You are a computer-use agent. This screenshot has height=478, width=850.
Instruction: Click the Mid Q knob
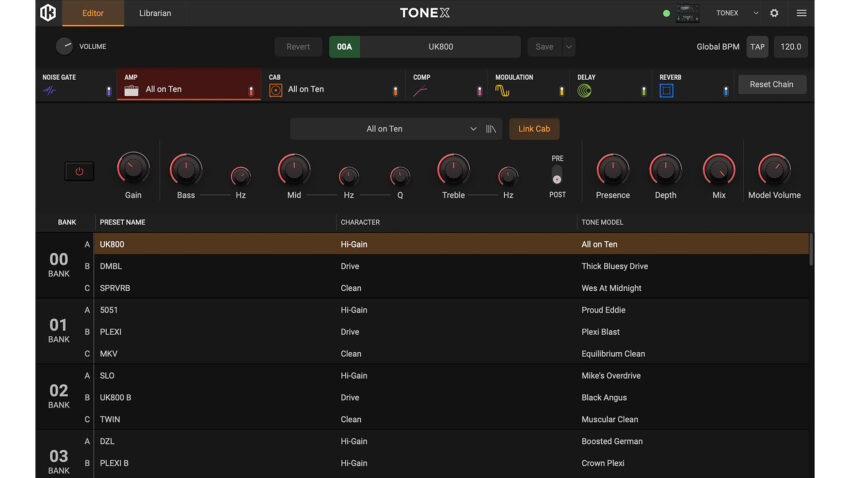pos(400,176)
